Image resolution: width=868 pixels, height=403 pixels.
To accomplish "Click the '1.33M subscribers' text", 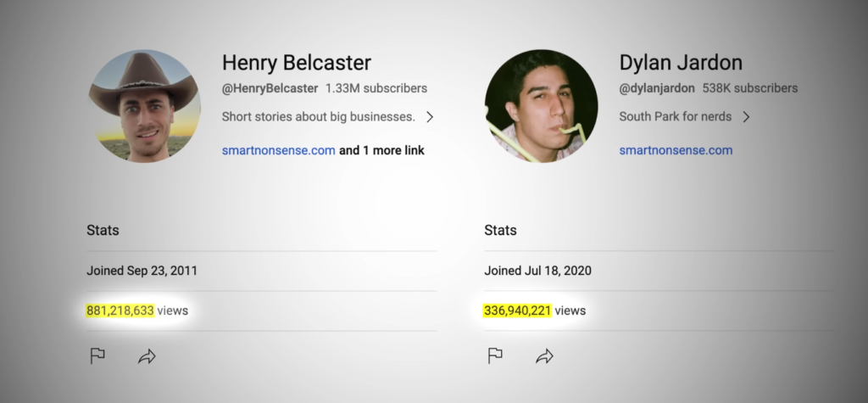I will coord(376,88).
